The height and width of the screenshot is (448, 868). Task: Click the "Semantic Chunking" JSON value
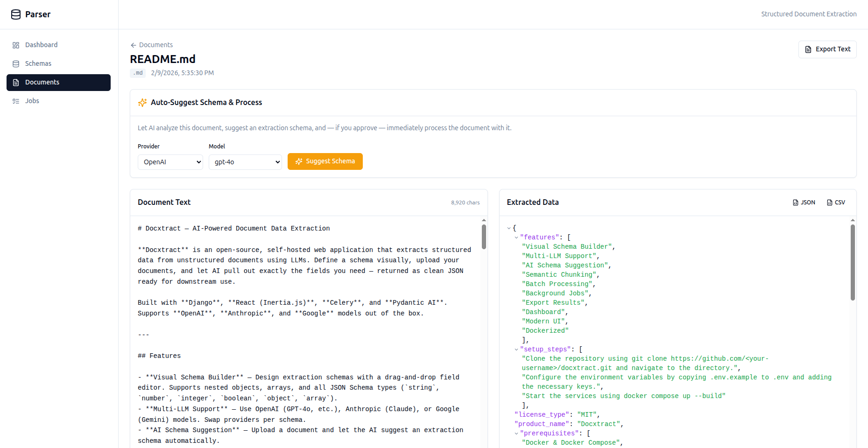(559, 275)
